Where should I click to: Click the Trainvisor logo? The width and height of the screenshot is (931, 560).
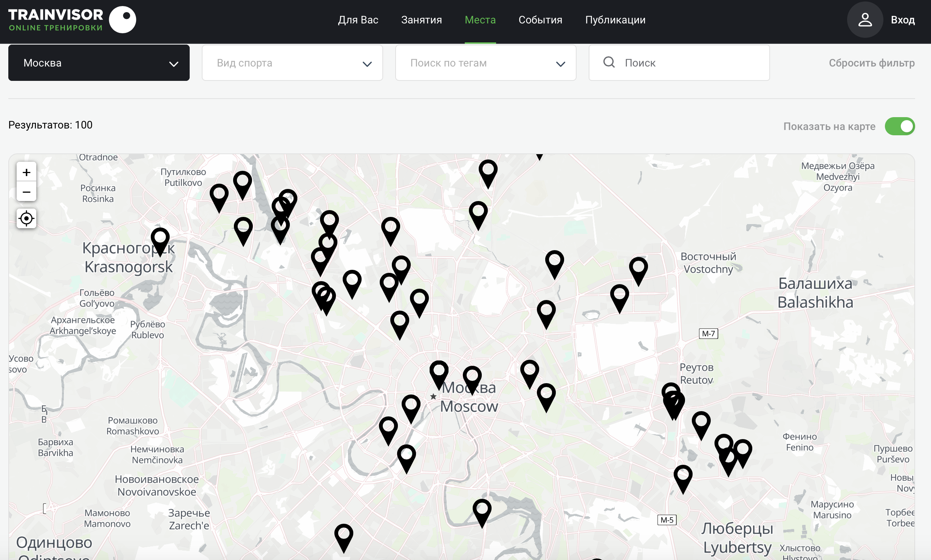(72, 20)
